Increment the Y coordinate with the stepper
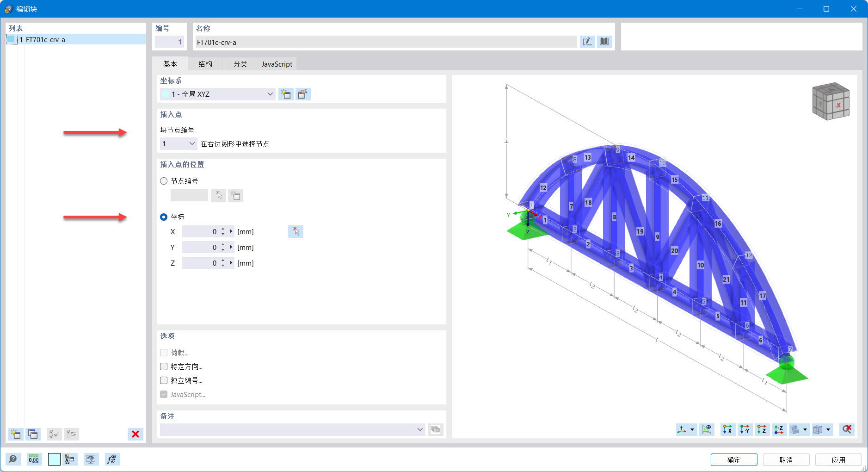This screenshot has width=868, height=472. (223, 244)
